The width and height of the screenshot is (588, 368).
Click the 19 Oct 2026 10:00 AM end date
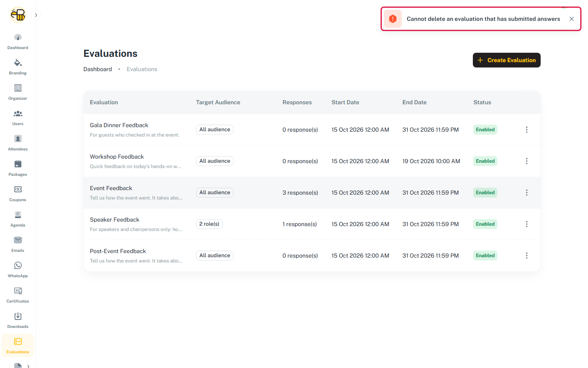pos(431,161)
